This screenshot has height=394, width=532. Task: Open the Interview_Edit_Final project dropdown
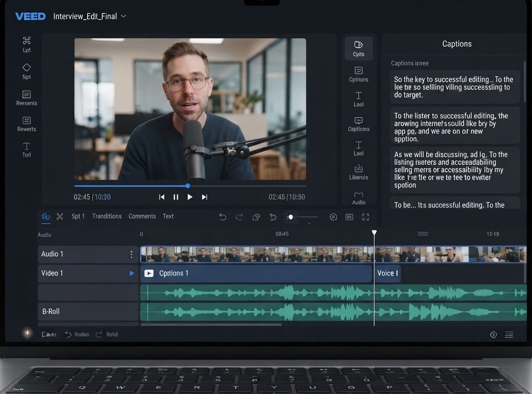click(x=90, y=16)
